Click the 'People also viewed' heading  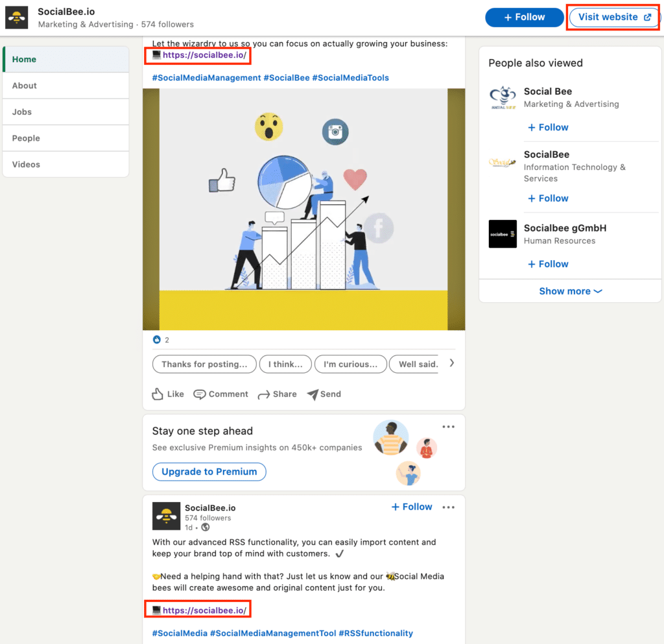(x=535, y=63)
